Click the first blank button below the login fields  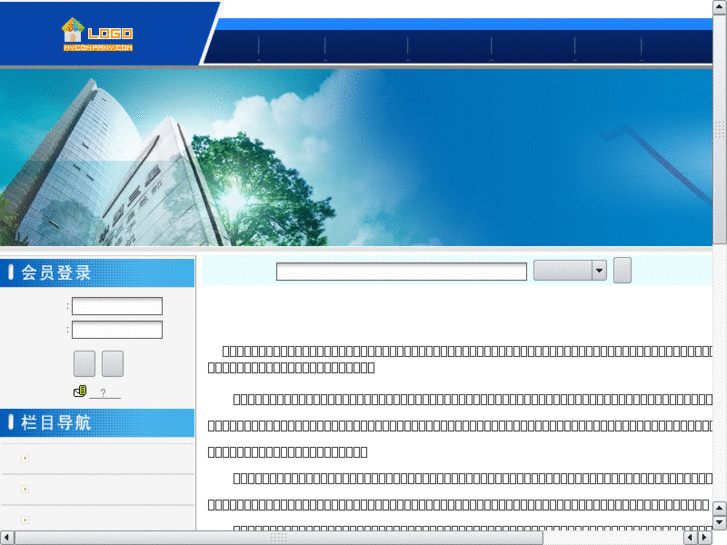[x=84, y=363]
